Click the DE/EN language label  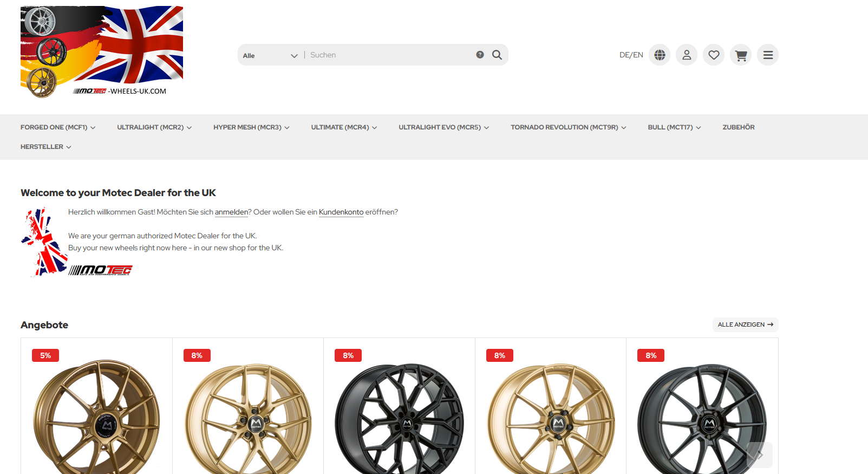pos(631,55)
